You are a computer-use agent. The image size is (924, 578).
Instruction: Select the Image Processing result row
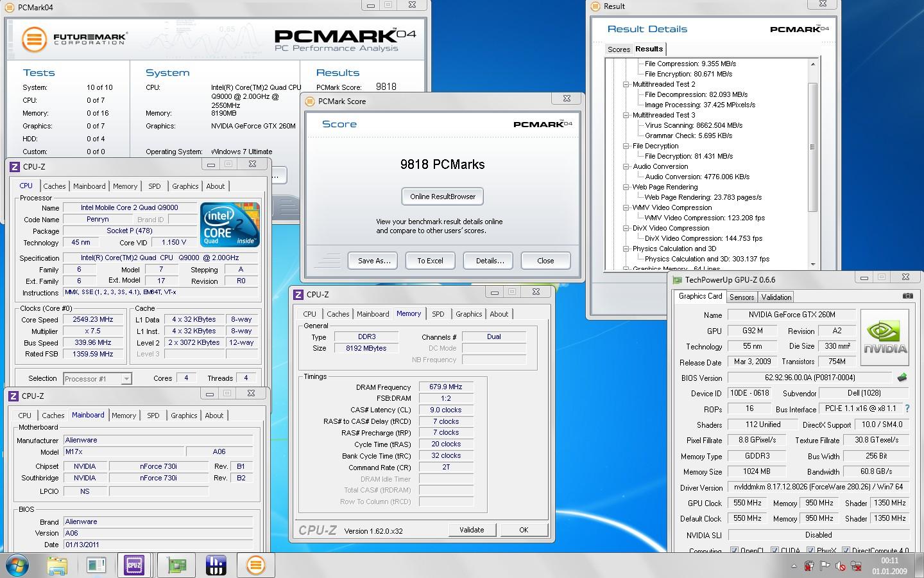[x=700, y=105]
